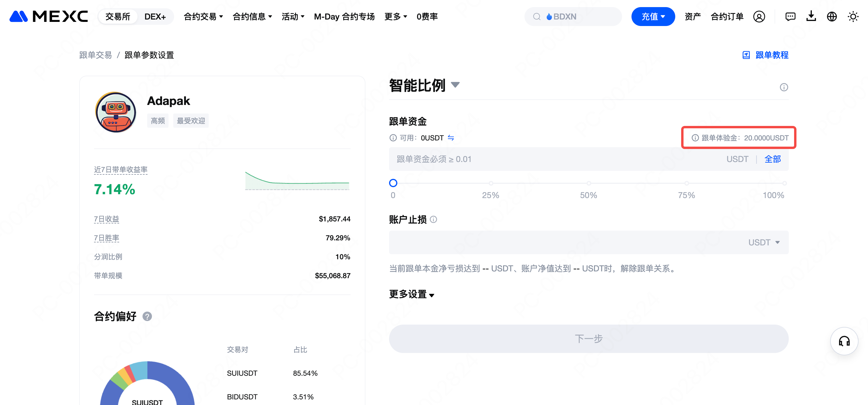
Task: Click question mark beside 合约偏好
Action: (x=147, y=316)
